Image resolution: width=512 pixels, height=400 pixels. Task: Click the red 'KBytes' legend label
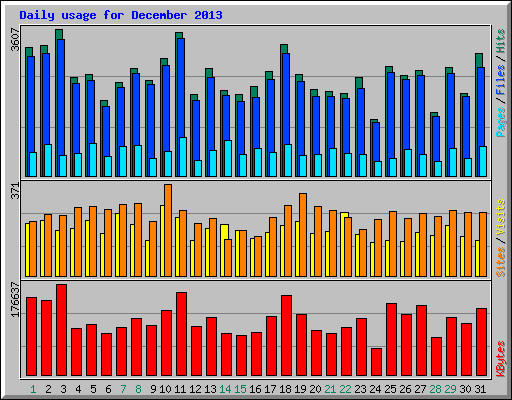[501, 359]
